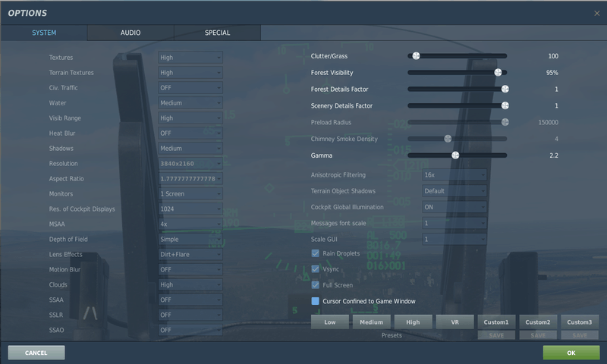Apply the Custom1 preset

(x=496, y=322)
